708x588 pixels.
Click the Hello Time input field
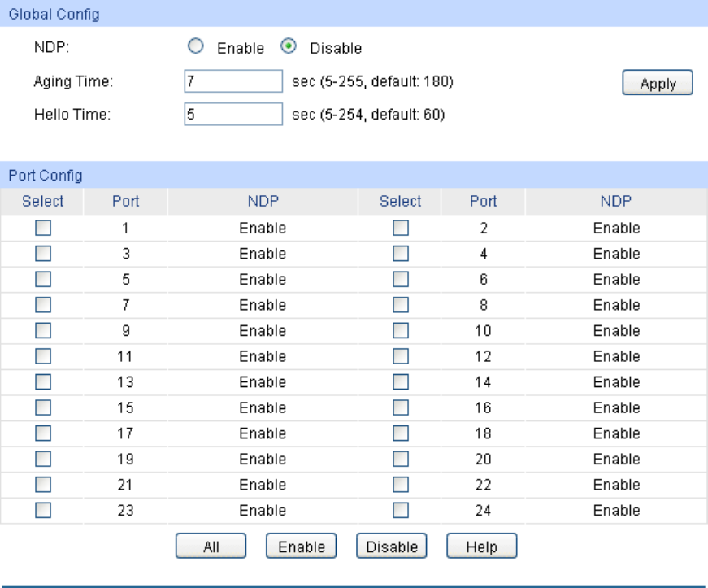[233, 115]
